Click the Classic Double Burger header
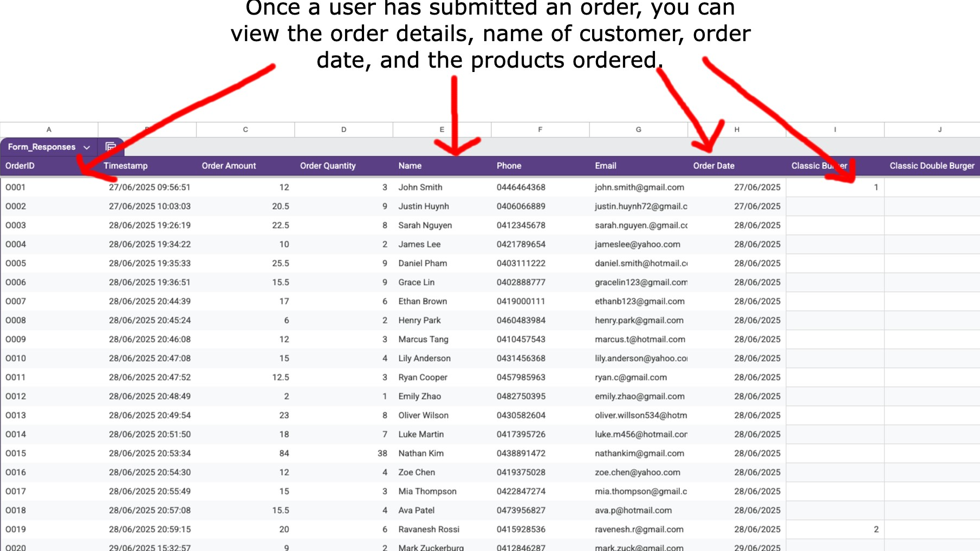 (932, 166)
